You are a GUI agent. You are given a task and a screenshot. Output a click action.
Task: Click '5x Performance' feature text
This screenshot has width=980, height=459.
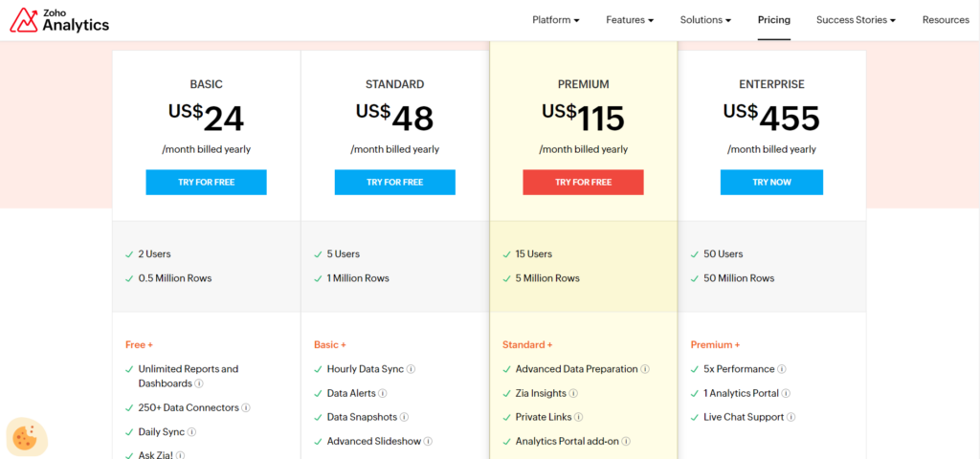pos(740,369)
